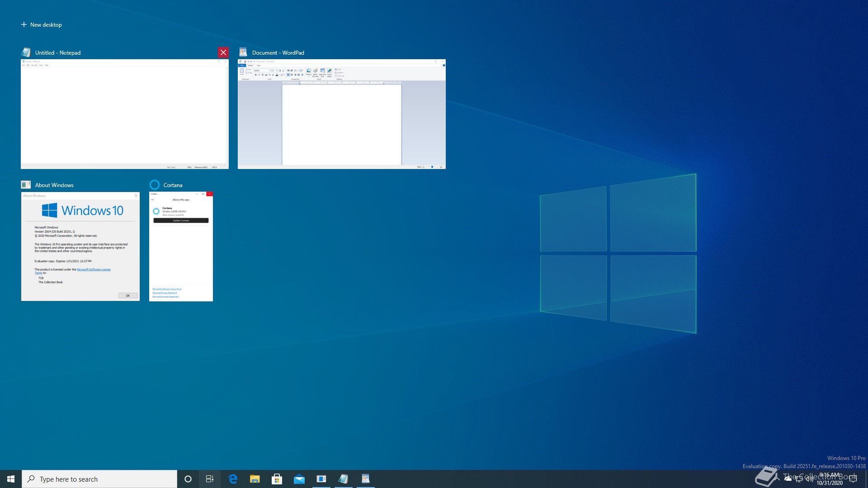Open Cortana from the taskbar circle icon
The width and height of the screenshot is (868, 488).
[188, 479]
